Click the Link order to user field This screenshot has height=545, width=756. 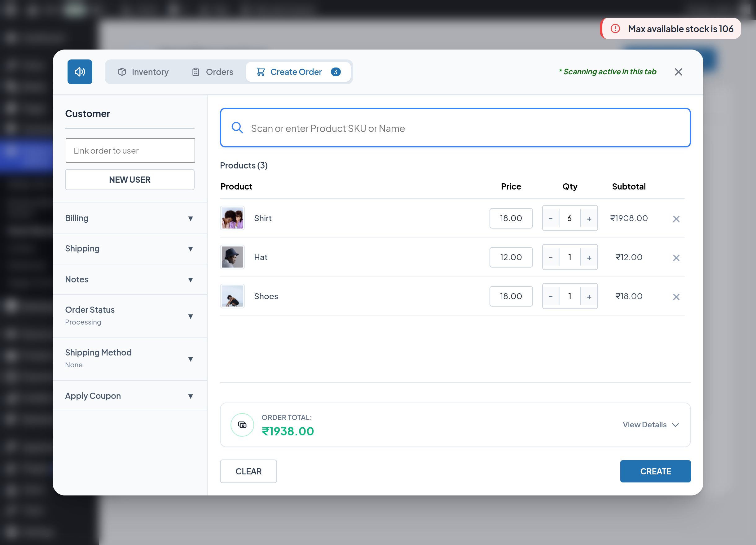[130, 150]
